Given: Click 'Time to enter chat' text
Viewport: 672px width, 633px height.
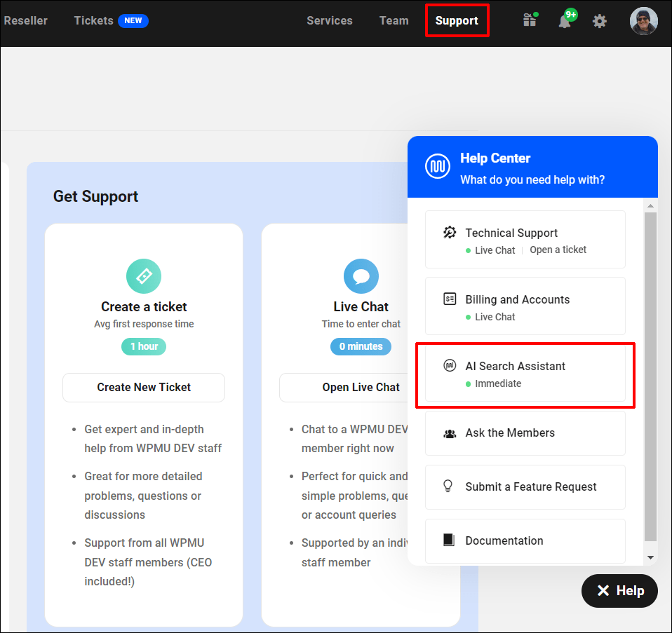Looking at the screenshot, I should point(361,324).
